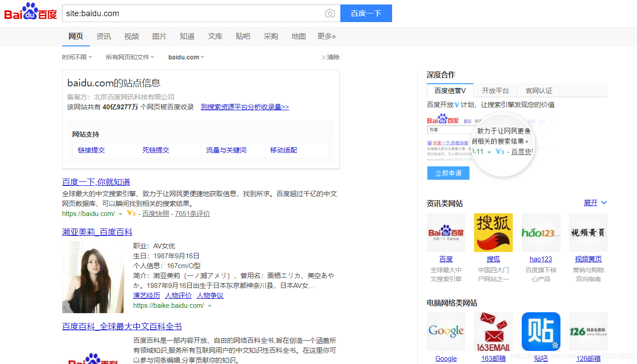This screenshot has width=637, height=364.
Task: Open the Google text link
Action: 446,359
